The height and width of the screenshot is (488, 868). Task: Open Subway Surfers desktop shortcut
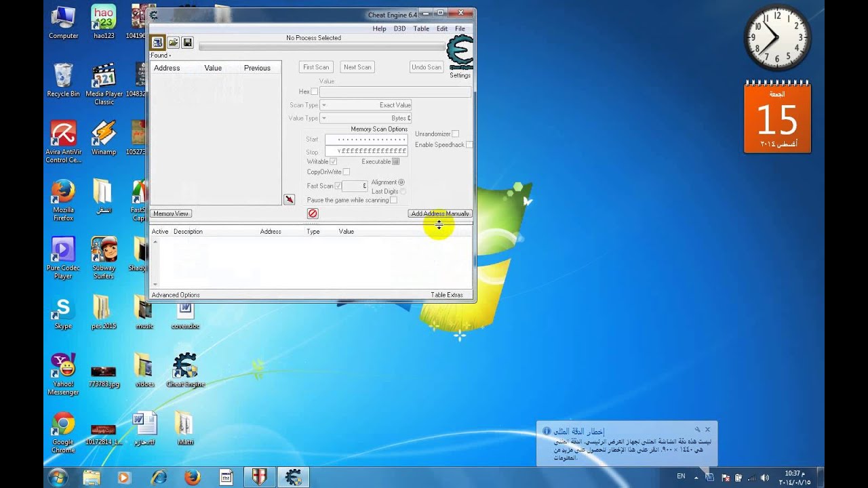[x=104, y=258]
